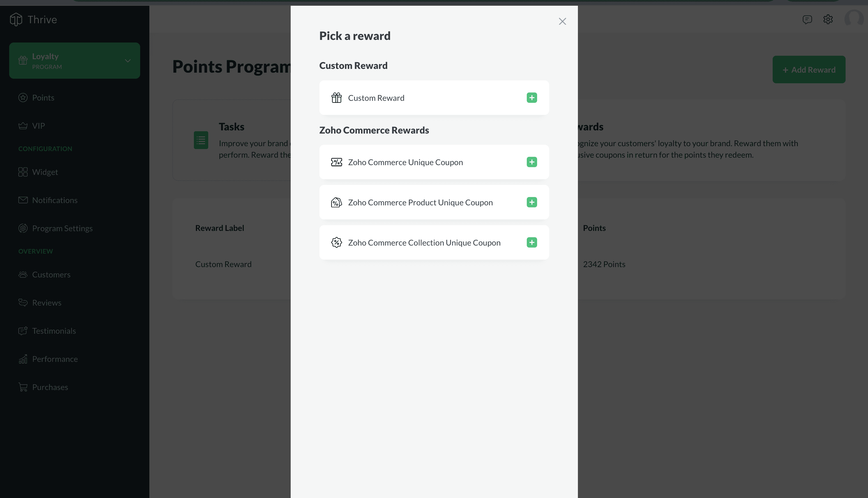
Task: Click the Add Reward button
Action: (x=809, y=70)
